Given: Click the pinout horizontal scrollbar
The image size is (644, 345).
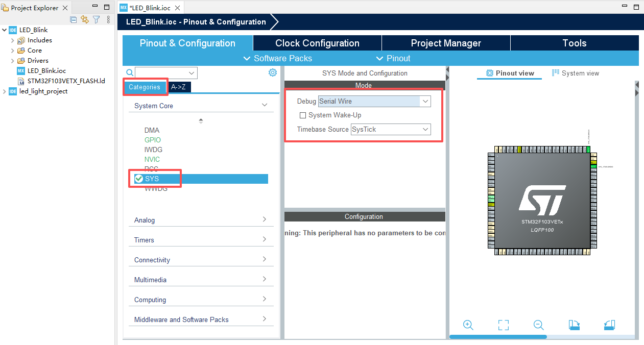Looking at the screenshot, I should pos(498,337).
